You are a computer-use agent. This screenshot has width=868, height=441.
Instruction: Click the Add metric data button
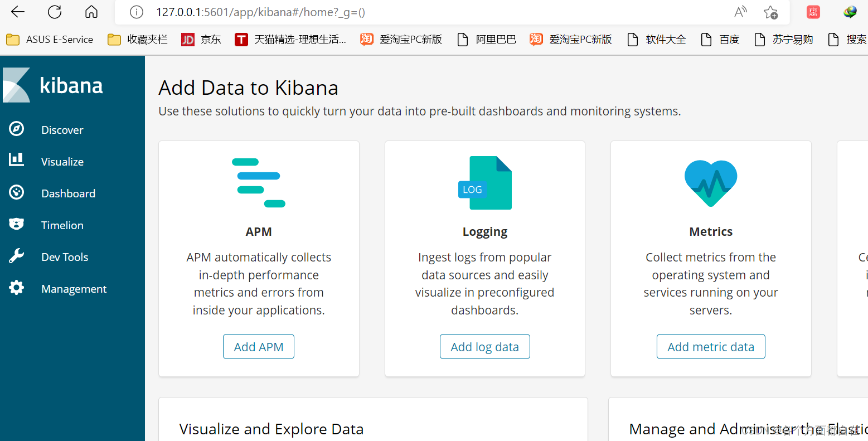[x=711, y=347]
